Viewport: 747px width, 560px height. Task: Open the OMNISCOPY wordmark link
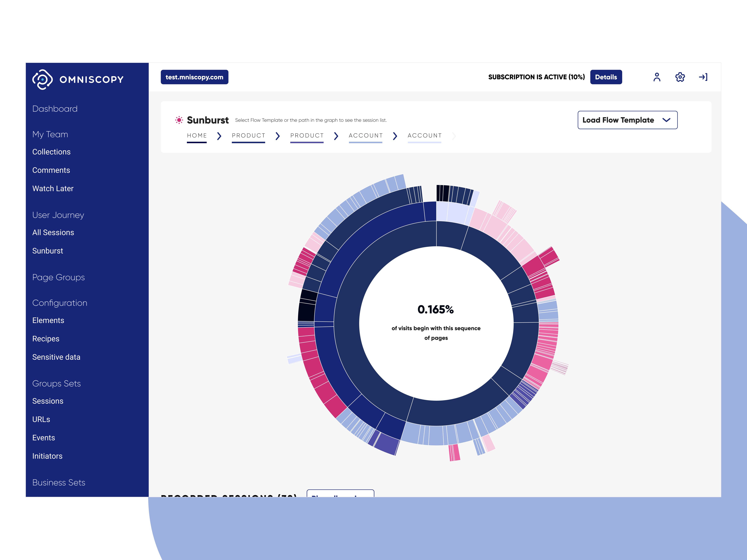click(92, 80)
